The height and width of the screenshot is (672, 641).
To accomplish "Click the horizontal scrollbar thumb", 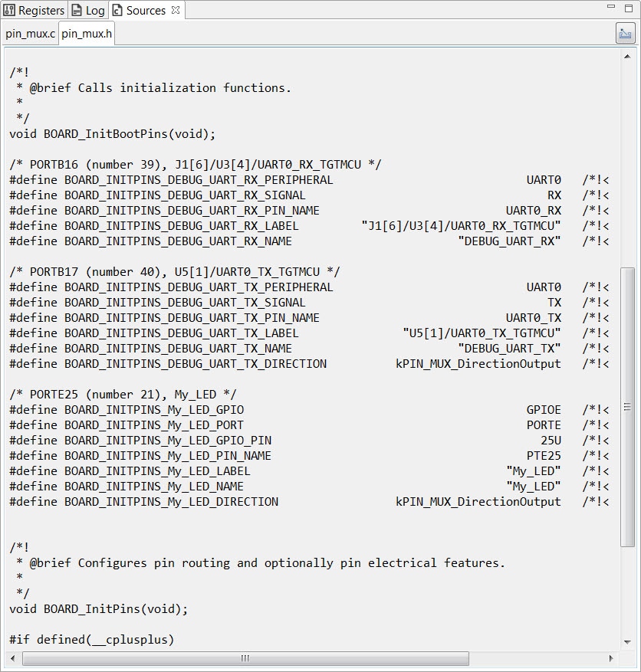I will (x=245, y=658).
